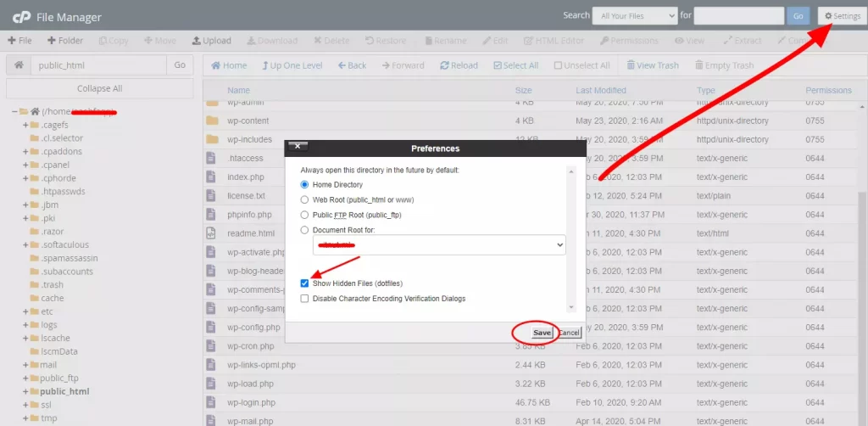Open the search scope dropdown All Your Files
Screen dimensions: 868x426
634,16
